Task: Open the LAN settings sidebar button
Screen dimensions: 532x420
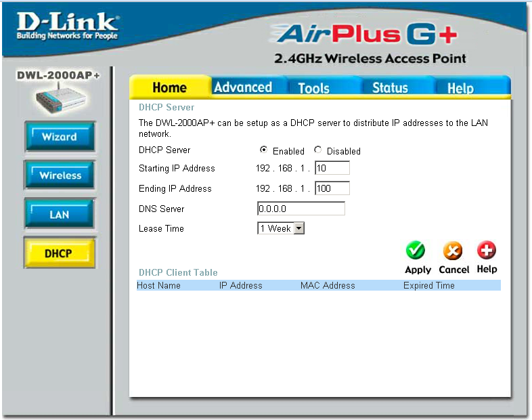Action: coord(60,215)
